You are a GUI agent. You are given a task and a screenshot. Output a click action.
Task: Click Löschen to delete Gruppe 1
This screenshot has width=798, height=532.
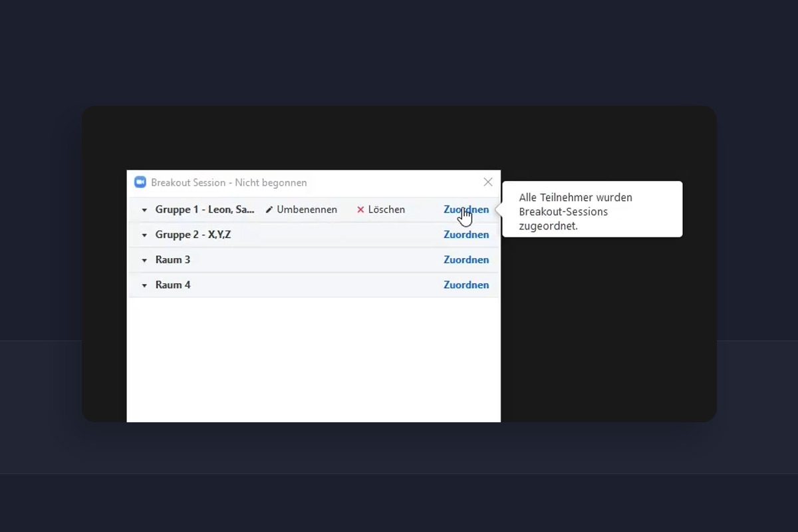click(386, 209)
